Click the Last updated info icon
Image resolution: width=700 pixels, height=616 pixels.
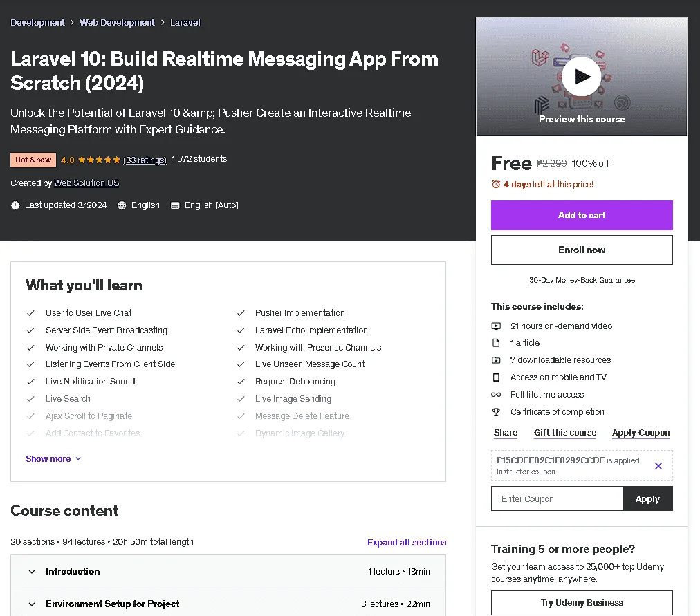click(x=15, y=205)
